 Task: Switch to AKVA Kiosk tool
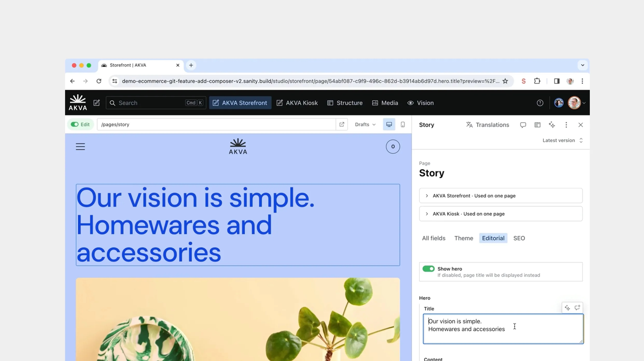[297, 103]
